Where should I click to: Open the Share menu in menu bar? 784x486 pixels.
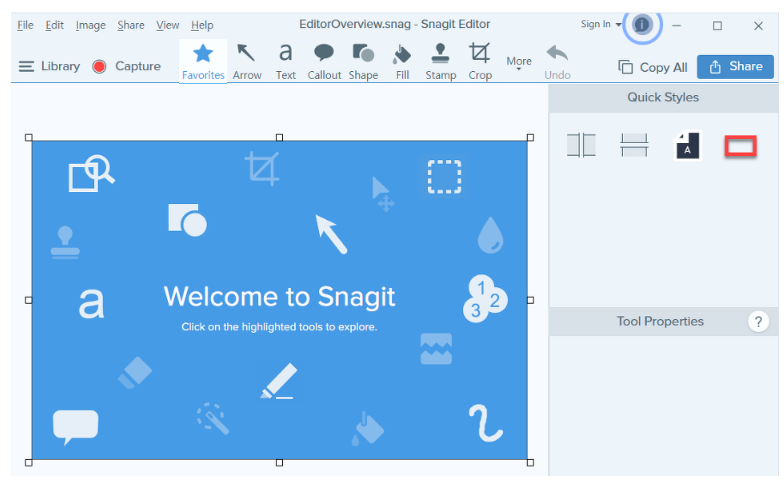pos(130,25)
